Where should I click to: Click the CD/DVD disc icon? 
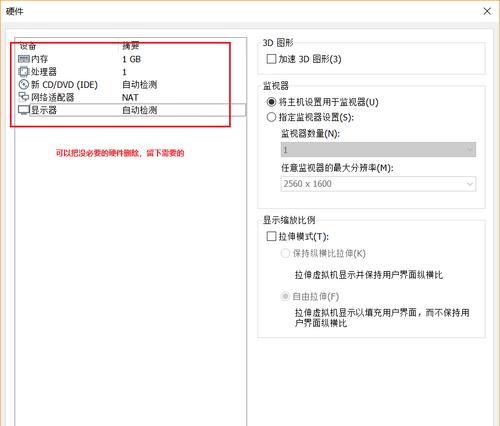point(24,84)
